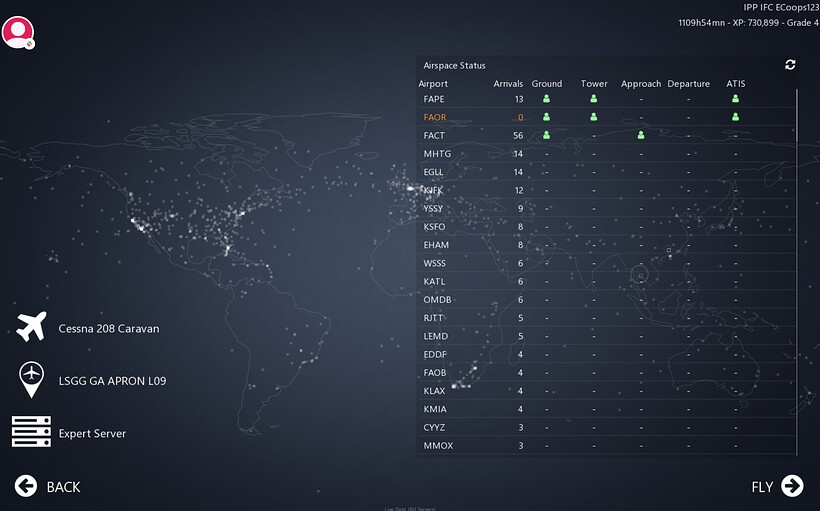Image resolution: width=820 pixels, height=511 pixels.
Task: Click the FLY arrow icon
Action: tap(792, 486)
